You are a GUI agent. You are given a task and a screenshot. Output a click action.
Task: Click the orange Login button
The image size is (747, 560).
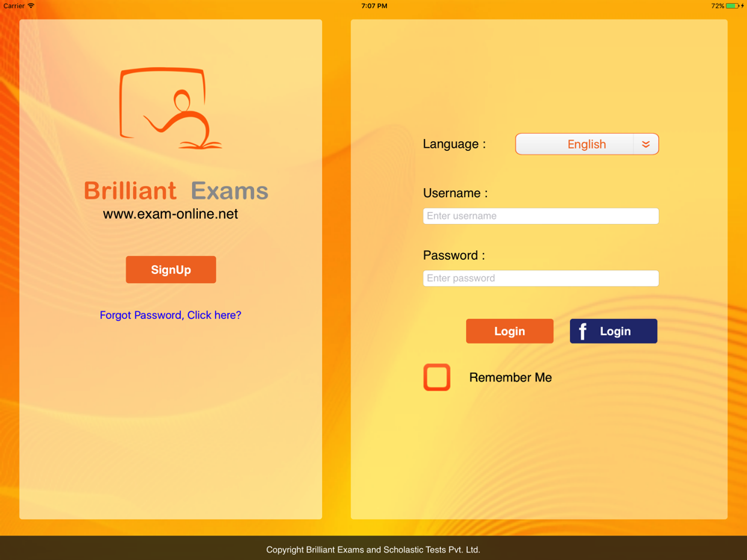[509, 331]
